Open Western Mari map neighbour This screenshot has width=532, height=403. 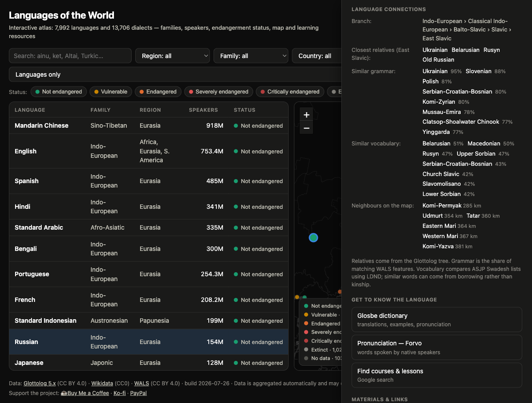[x=440, y=236]
